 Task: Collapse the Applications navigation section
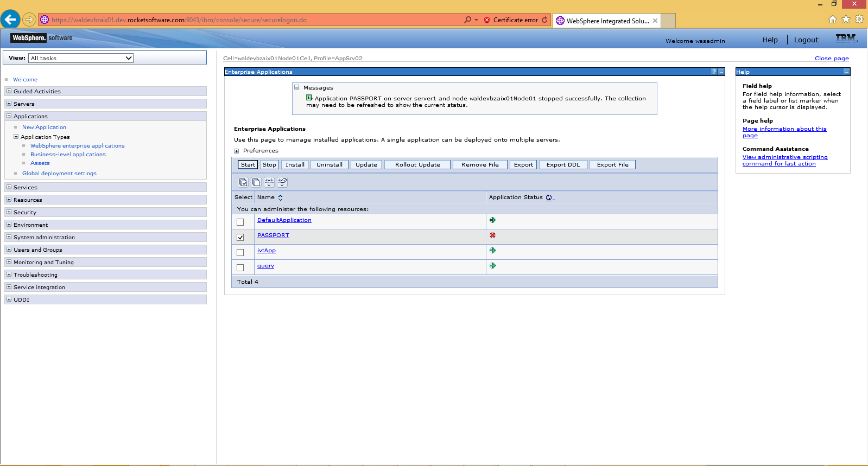[9, 116]
